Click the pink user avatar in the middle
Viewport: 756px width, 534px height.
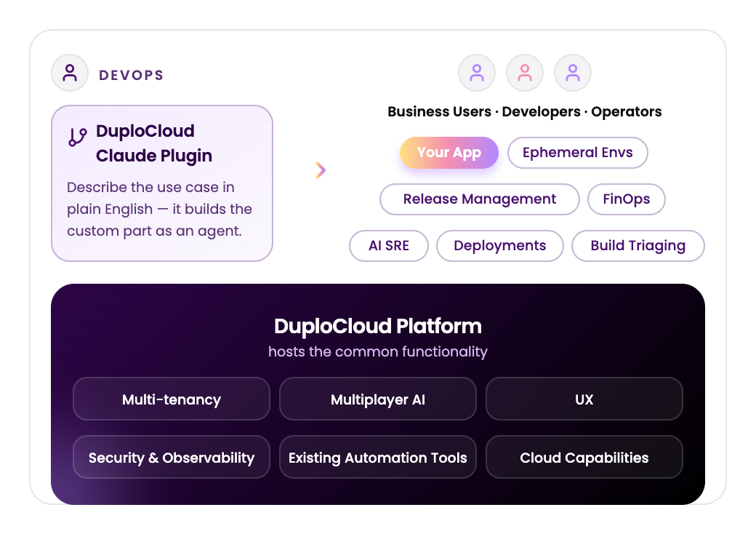tap(525, 73)
